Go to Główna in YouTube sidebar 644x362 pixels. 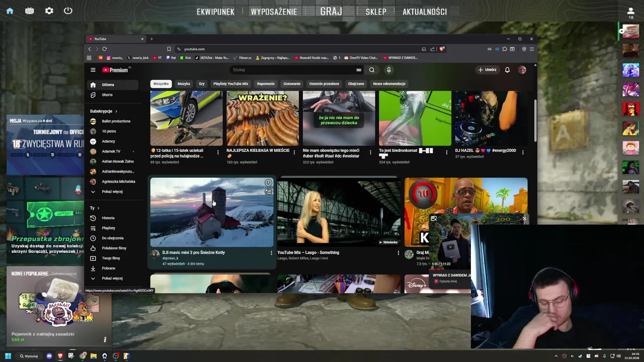coord(112,85)
